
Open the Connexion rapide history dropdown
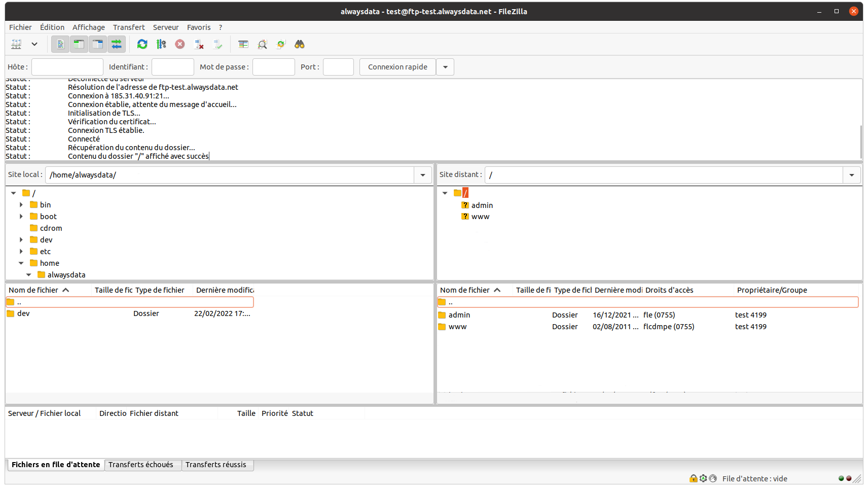pyautogui.click(x=445, y=67)
